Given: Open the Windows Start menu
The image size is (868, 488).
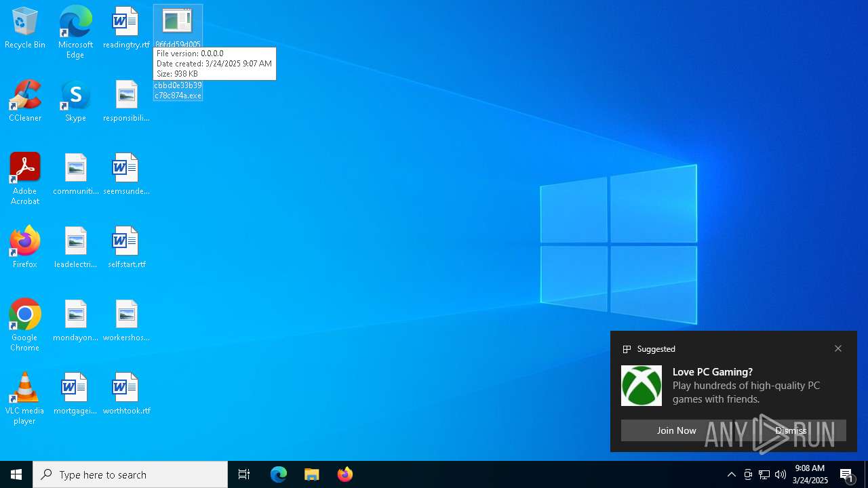Looking at the screenshot, I should click(16, 474).
